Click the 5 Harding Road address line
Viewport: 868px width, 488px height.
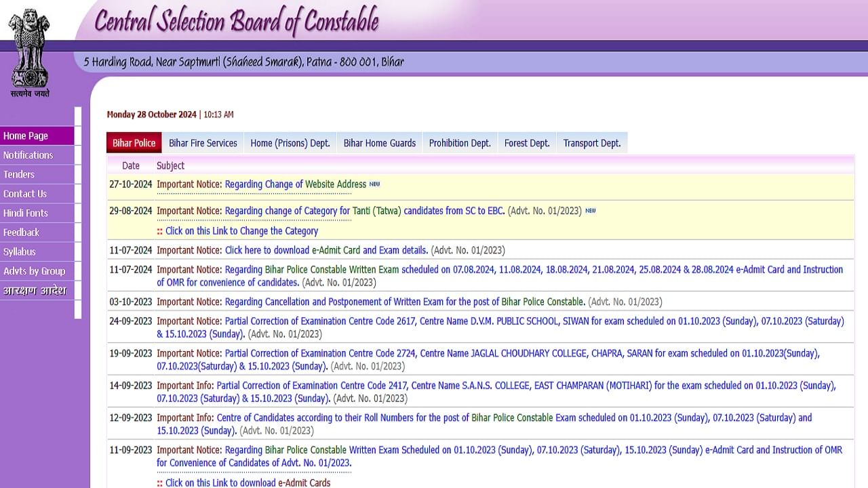coord(243,62)
